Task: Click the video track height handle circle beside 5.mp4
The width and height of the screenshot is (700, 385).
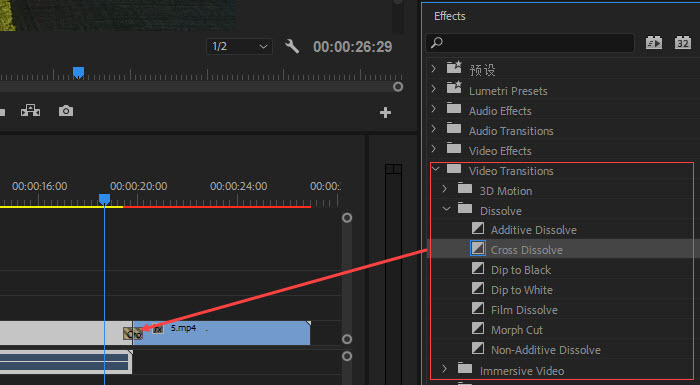Action: [347, 339]
